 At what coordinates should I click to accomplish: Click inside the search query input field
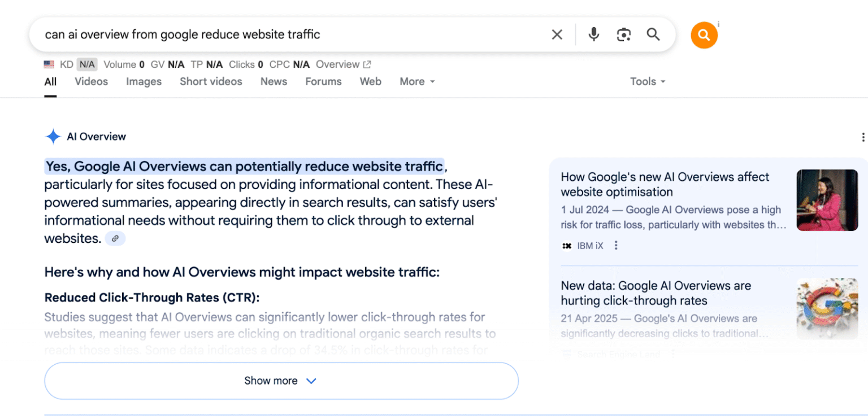tap(226, 34)
